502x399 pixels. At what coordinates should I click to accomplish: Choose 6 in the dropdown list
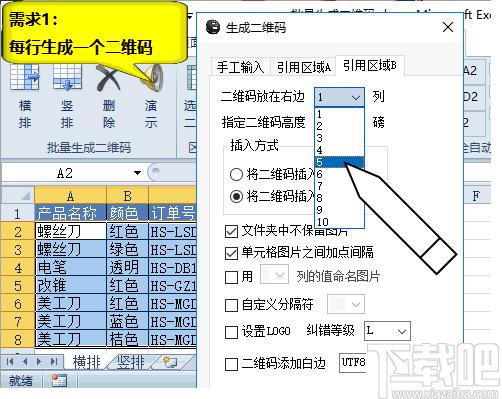pos(339,174)
